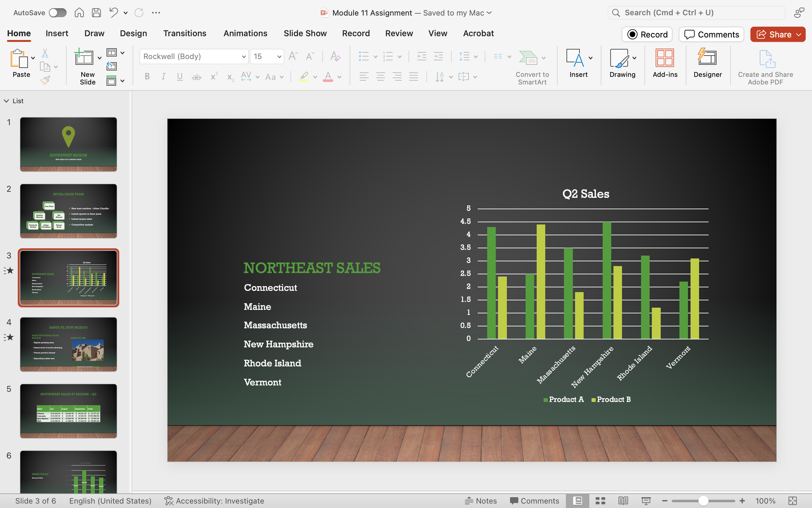Open the Draw tab

click(94, 33)
